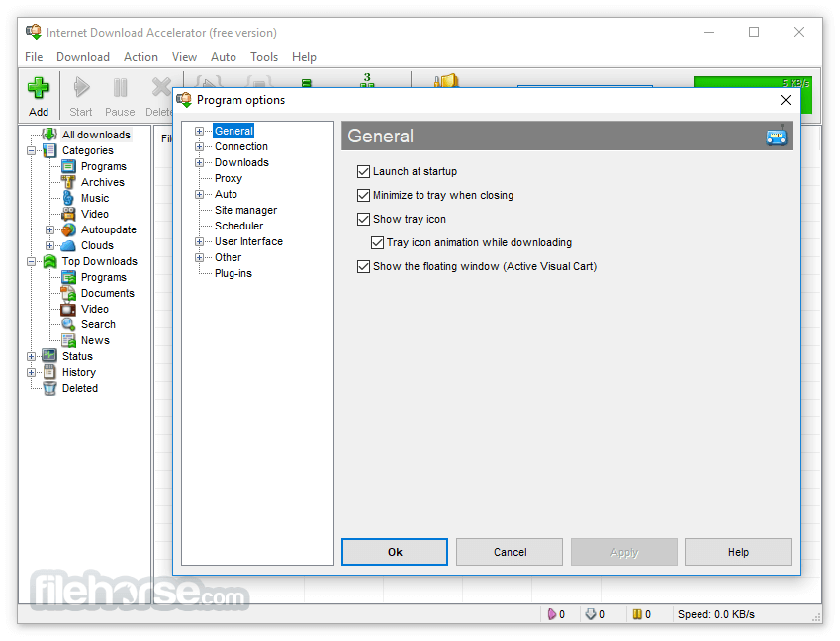The height and width of the screenshot is (641, 840).
Task: Select Scheduler in options tree
Action: [238, 226]
